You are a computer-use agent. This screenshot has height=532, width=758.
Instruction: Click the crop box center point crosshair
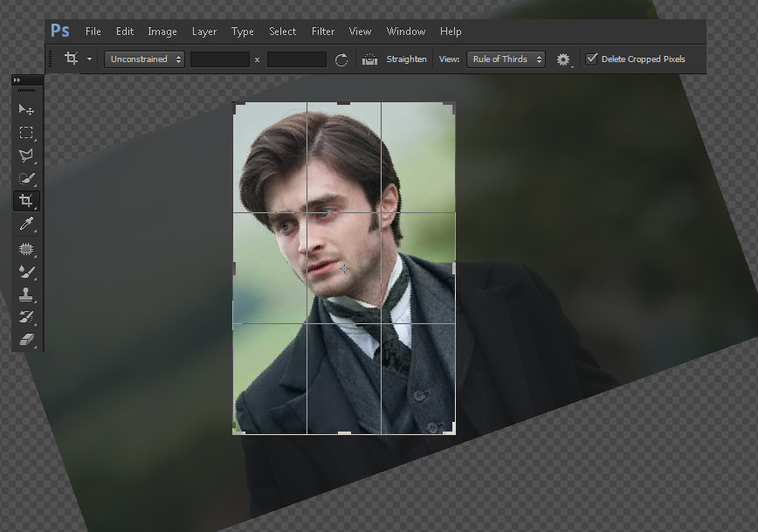[344, 268]
